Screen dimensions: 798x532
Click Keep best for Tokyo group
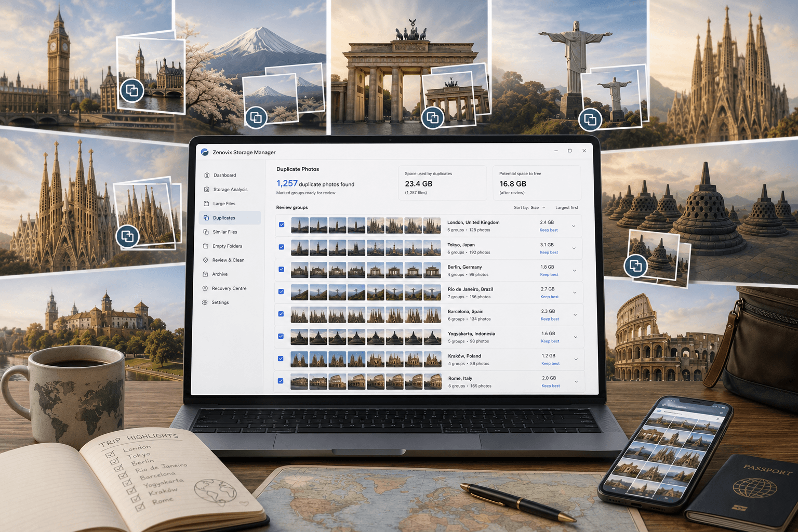pyautogui.click(x=549, y=252)
